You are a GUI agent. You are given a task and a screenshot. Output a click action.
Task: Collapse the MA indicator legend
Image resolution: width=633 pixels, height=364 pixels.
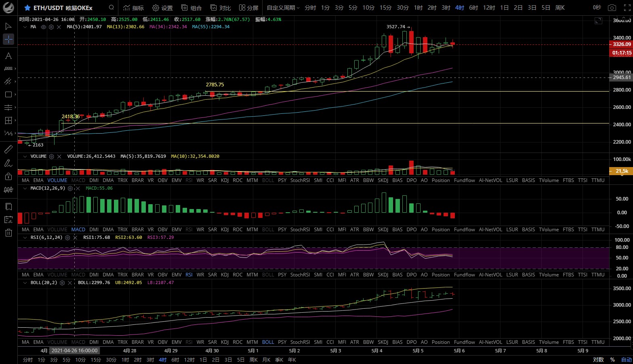pyautogui.click(x=25, y=27)
